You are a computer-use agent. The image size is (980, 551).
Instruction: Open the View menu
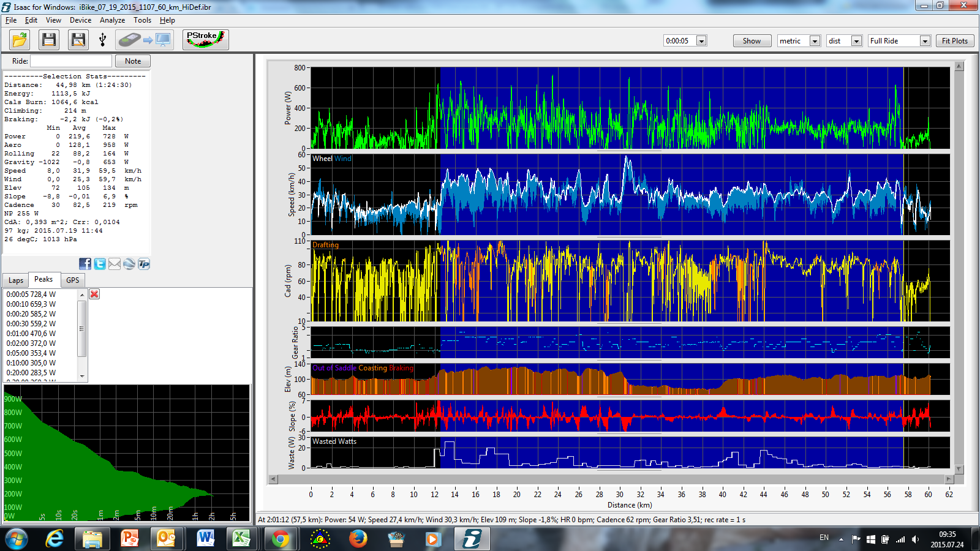point(54,20)
